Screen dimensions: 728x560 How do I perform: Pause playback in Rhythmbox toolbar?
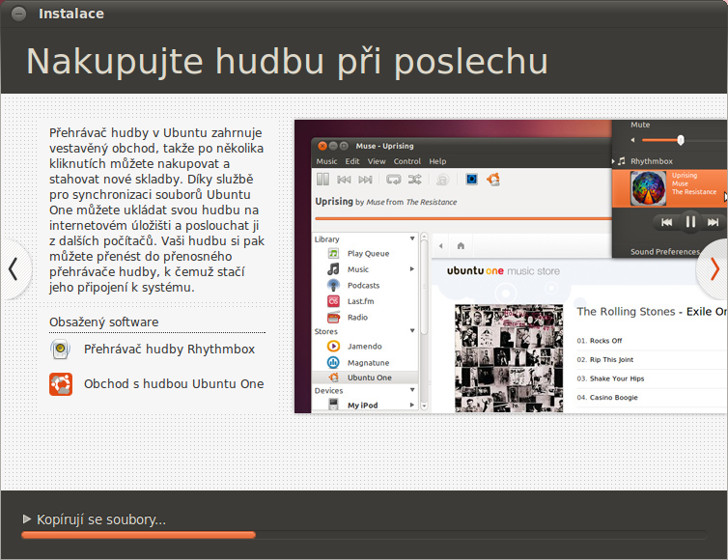tap(322, 180)
